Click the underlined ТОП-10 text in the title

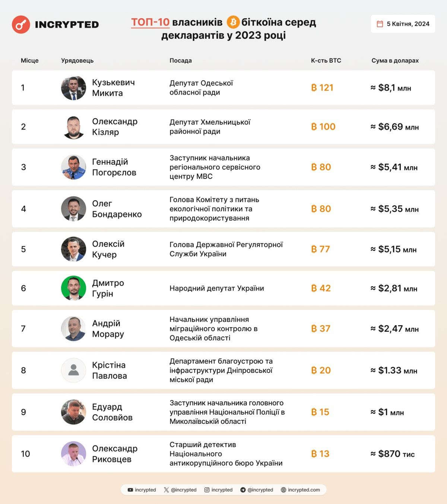pyautogui.click(x=150, y=22)
